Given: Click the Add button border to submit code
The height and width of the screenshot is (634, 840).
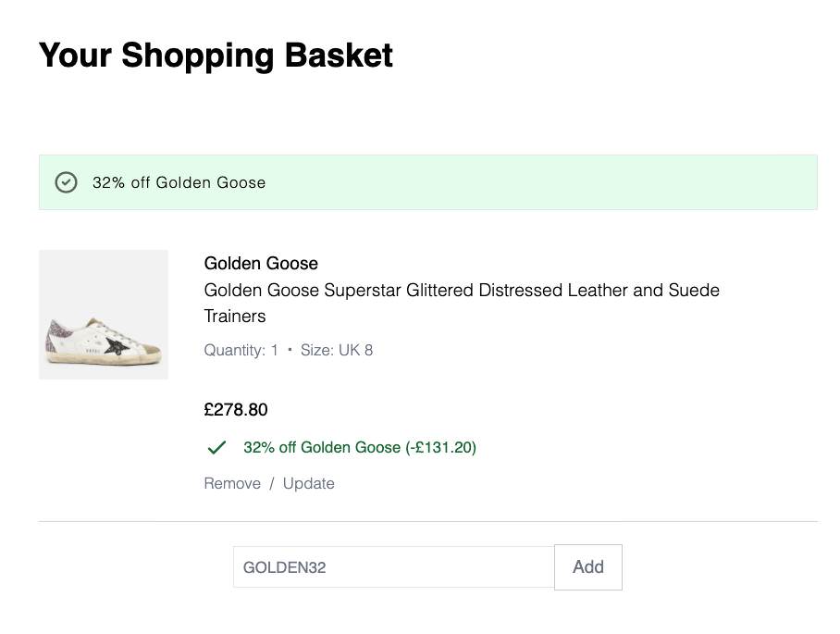Looking at the screenshot, I should (x=588, y=567).
